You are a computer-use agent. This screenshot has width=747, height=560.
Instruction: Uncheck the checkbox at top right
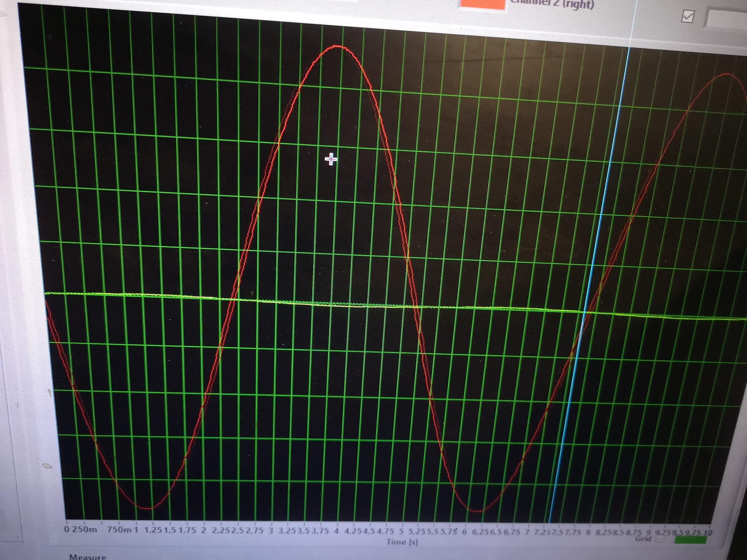coord(687,17)
